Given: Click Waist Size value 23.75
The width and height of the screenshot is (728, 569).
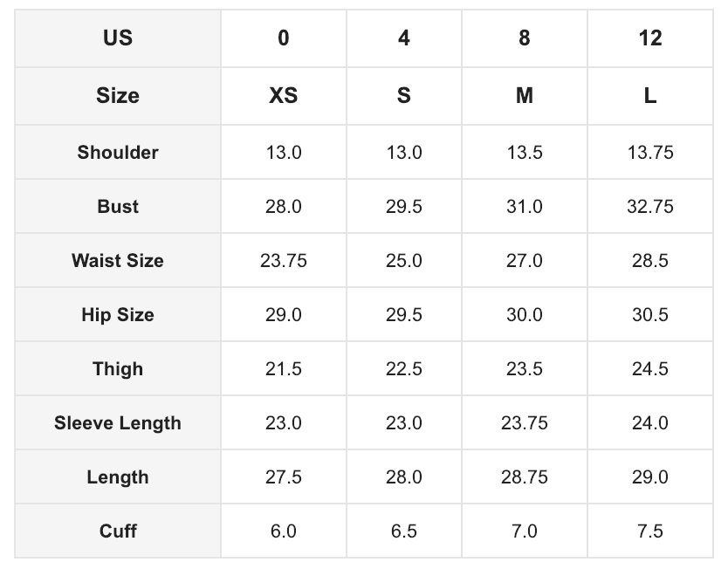Looking at the screenshot, I should coord(283,260).
